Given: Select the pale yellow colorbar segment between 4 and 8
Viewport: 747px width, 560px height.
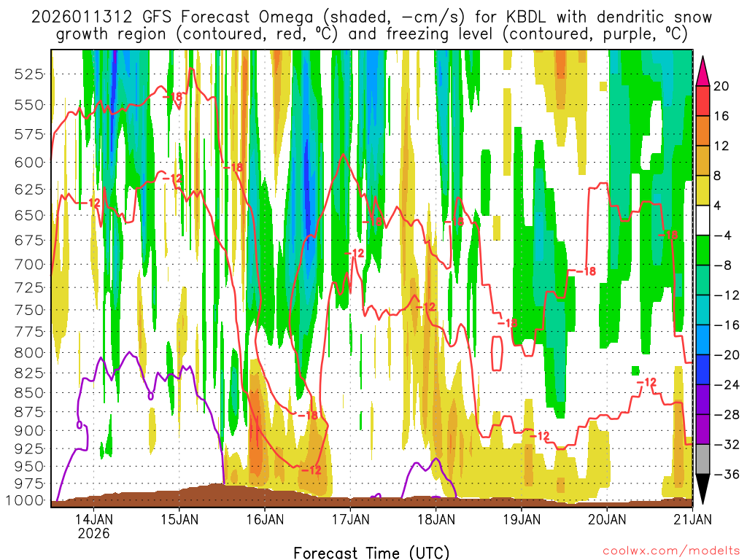Looking at the screenshot, I should click(x=703, y=190).
